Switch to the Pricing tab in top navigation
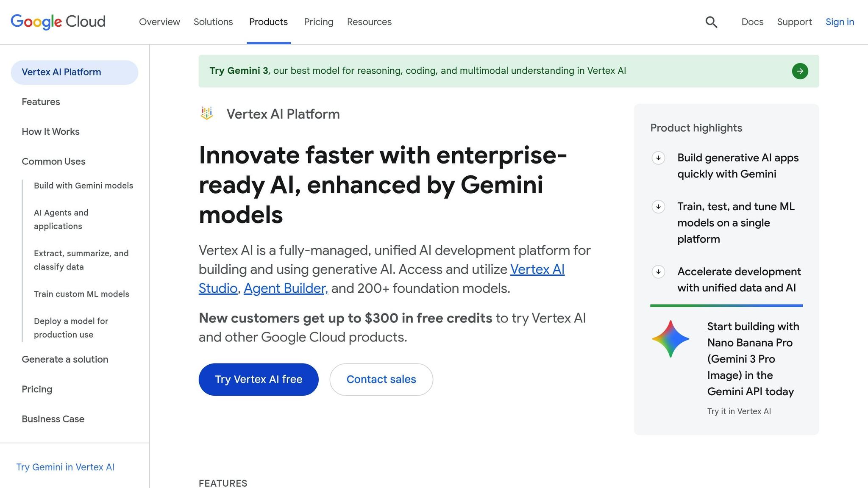 [x=318, y=22]
